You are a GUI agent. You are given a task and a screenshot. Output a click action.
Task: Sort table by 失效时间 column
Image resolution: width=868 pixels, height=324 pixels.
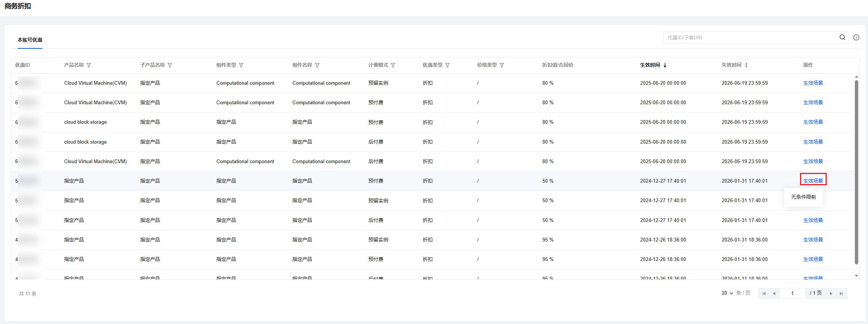[x=746, y=65]
